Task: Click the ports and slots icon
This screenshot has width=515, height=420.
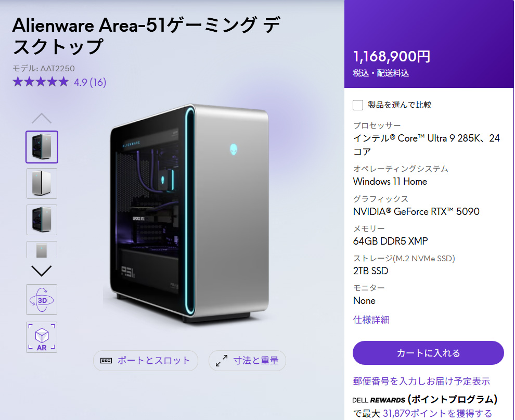Action: click(x=106, y=361)
